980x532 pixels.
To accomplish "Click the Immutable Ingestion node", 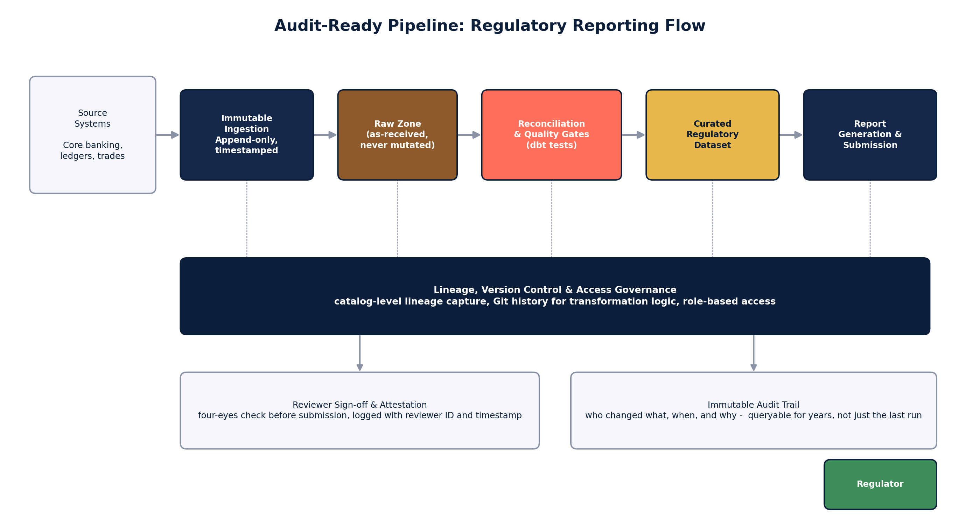I will tap(246, 135).
